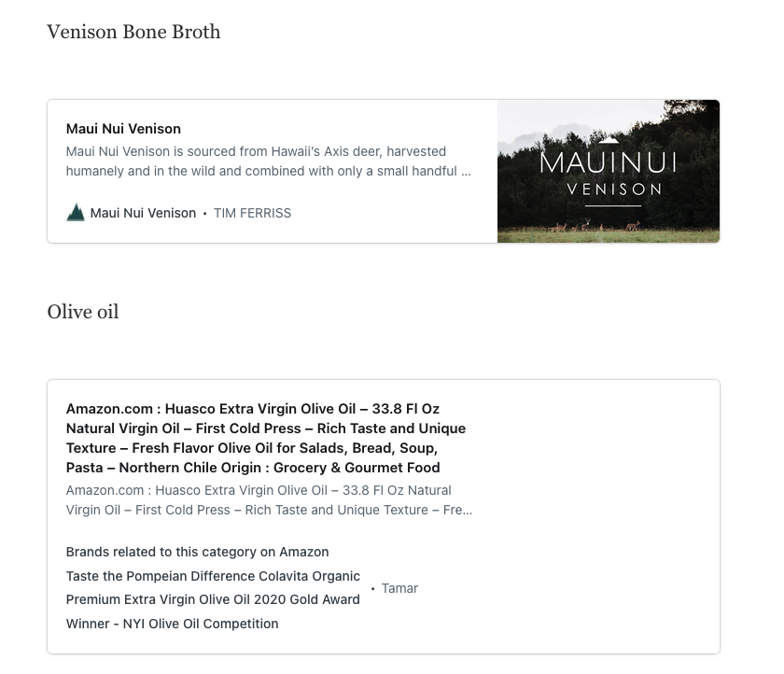
Task: Click the bold Maui Nui Venison card title
Action: (123, 129)
